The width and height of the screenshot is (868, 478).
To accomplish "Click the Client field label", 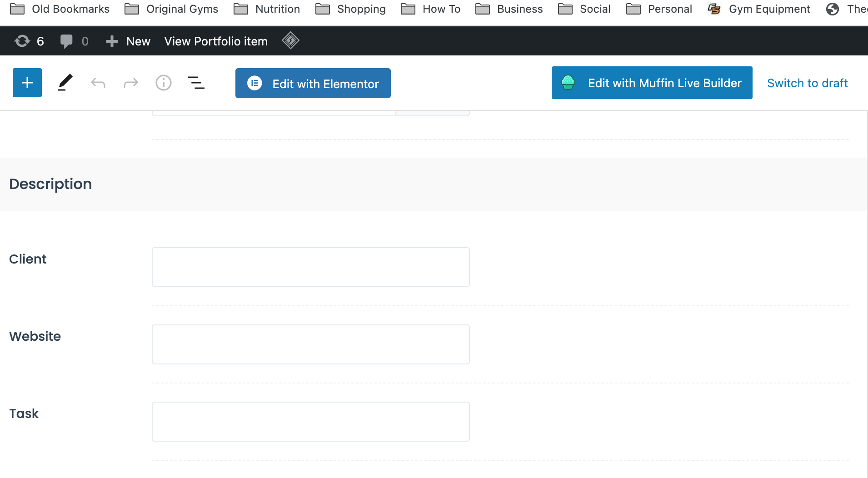I will [28, 259].
